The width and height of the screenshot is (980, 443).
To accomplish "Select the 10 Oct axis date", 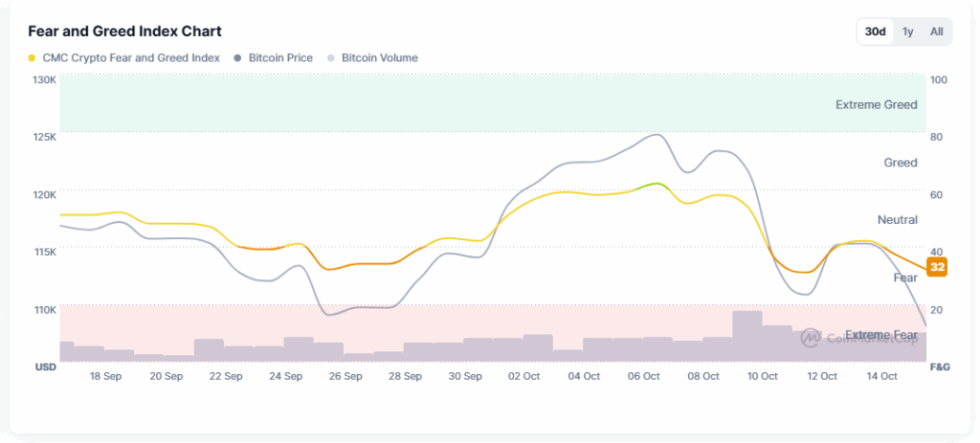I will (763, 376).
